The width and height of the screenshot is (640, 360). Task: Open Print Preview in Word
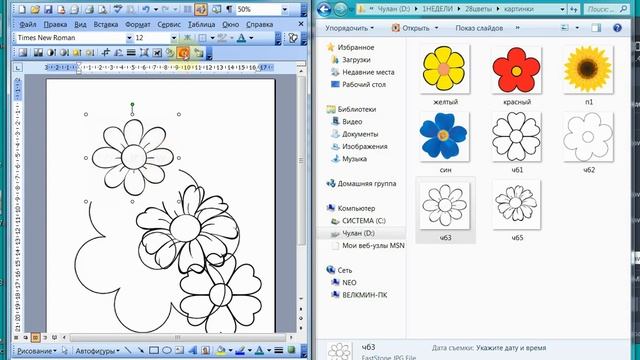pyautogui.click(x=102, y=9)
